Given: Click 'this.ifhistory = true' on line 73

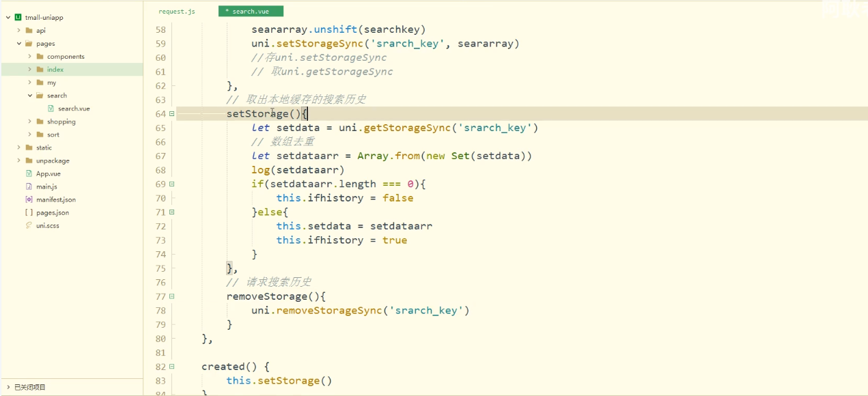Looking at the screenshot, I should pos(341,240).
